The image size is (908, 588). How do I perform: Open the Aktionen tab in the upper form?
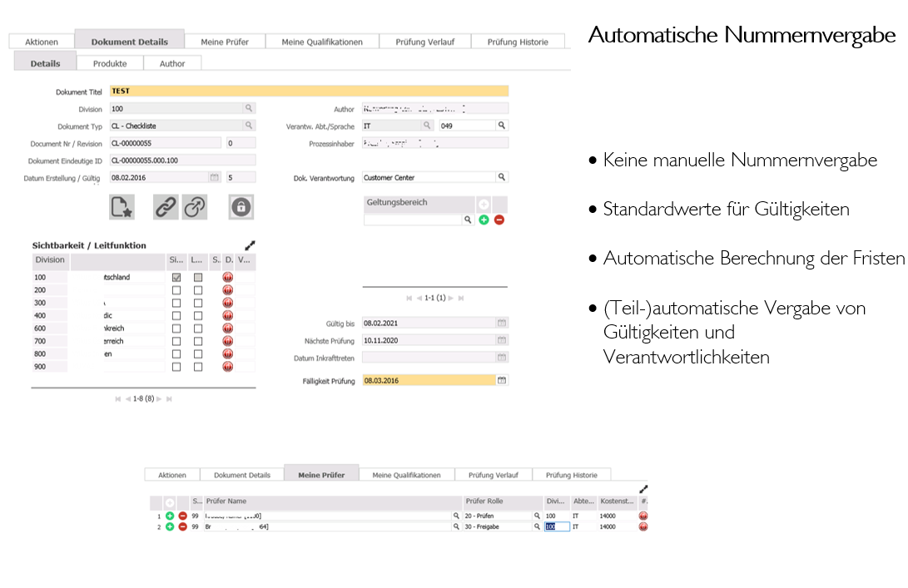[42, 42]
